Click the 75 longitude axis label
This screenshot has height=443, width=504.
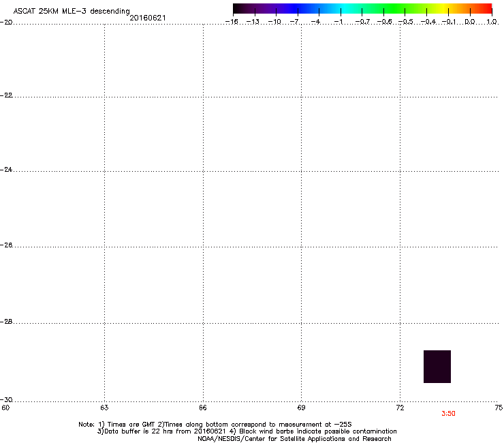(499, 408)
